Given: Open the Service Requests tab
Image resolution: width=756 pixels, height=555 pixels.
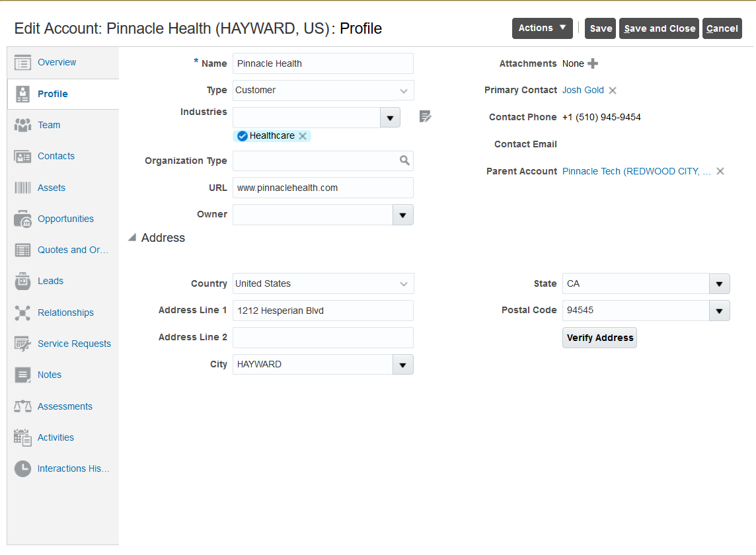Looking at the screenshot, I should (74, 344).
